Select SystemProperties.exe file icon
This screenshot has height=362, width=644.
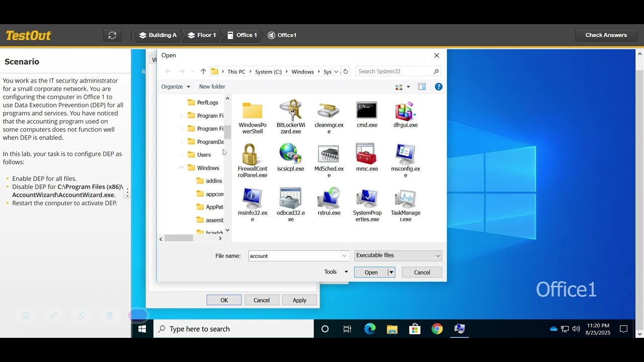(x=367, y=199)
